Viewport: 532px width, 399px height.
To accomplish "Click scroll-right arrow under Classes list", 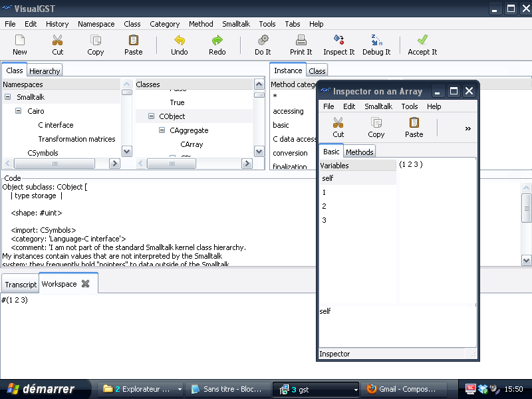I will tap(247, 164).
